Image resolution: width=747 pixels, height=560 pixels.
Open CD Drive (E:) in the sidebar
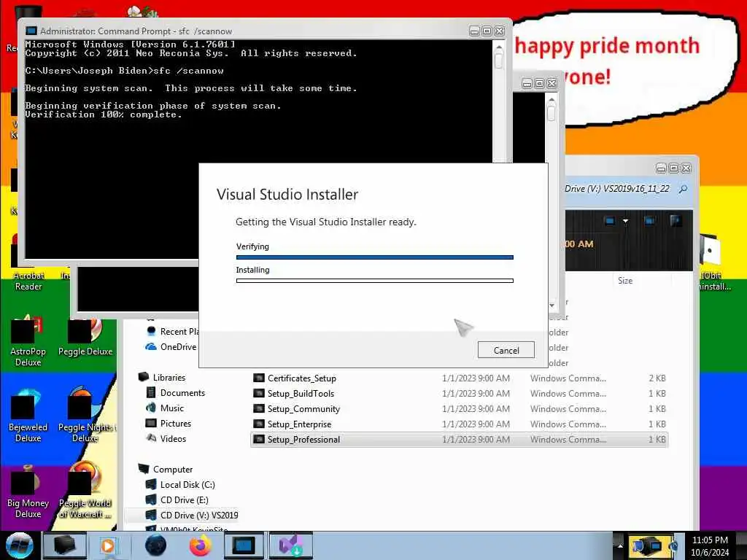tap(184, 499)
